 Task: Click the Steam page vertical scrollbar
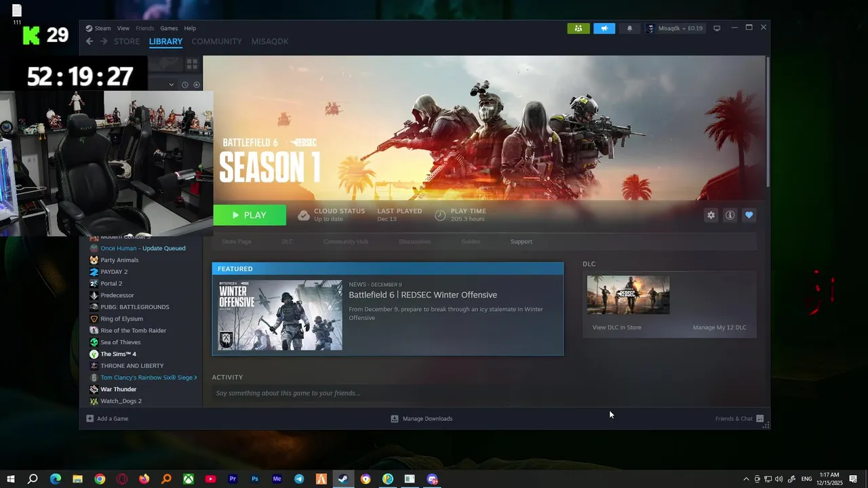tap(768, 122)
